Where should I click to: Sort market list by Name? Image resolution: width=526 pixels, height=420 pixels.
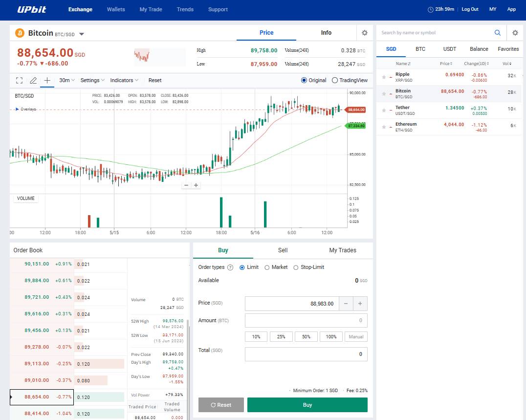point(403,64)
